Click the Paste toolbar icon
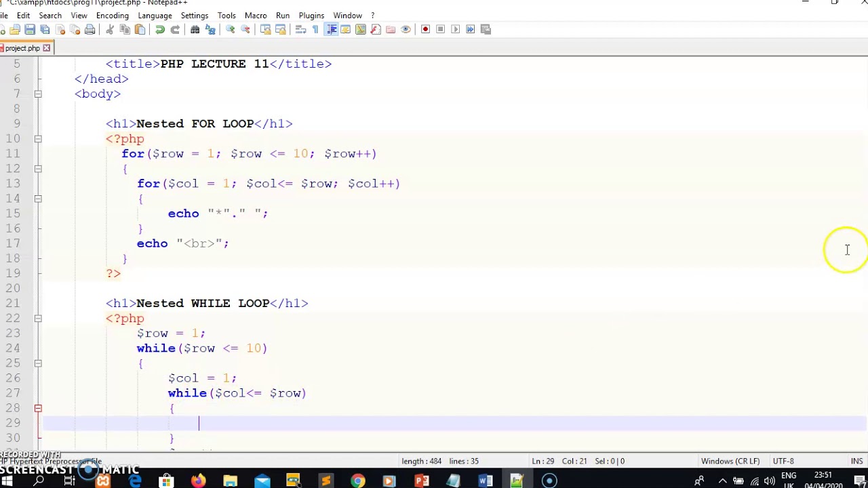Screen dimensions: 868x488 pos(140,29)
